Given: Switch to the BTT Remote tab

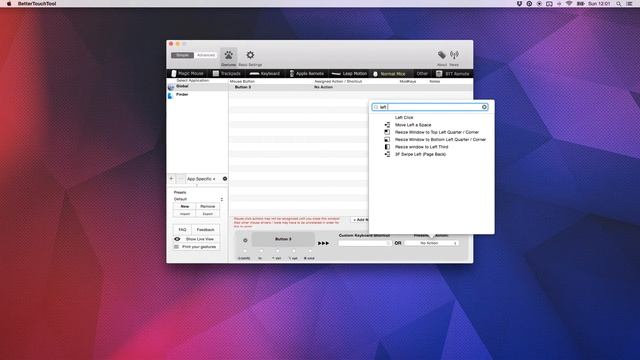Looking at the screenshot, I should click(452, 73).
